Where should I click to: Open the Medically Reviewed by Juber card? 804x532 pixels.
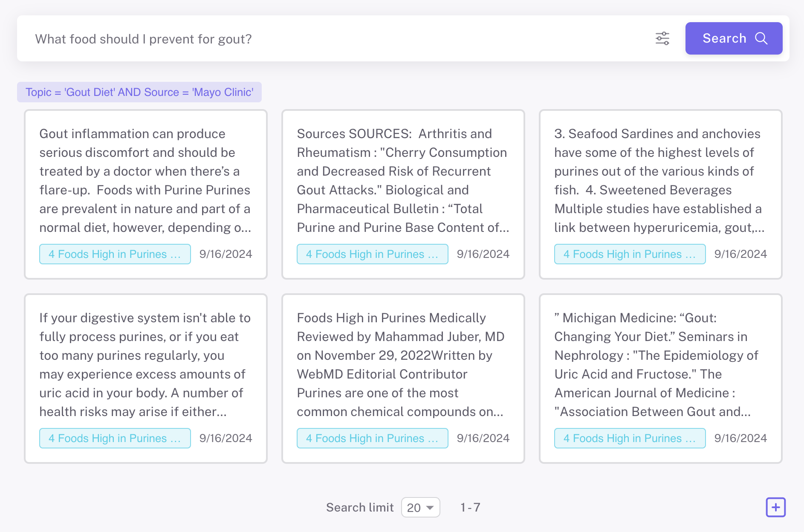click(x=403, y=365)
